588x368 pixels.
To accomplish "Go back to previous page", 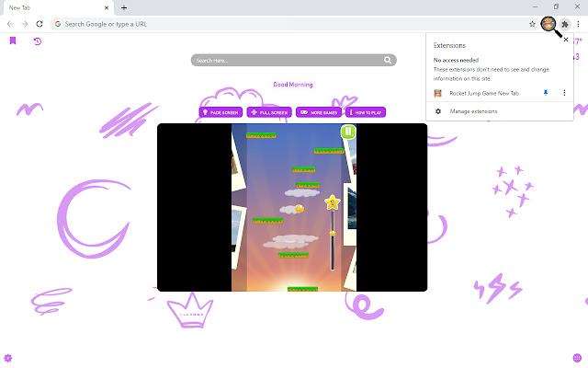I will [x=10, y=24].
